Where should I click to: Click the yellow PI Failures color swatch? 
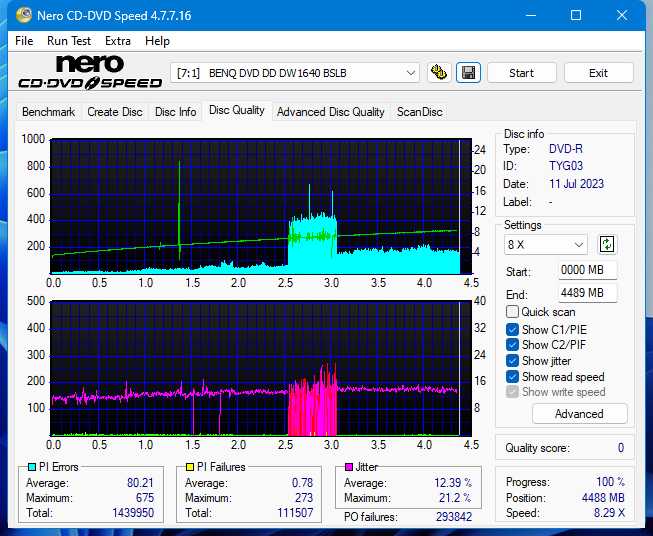[190, 467]
